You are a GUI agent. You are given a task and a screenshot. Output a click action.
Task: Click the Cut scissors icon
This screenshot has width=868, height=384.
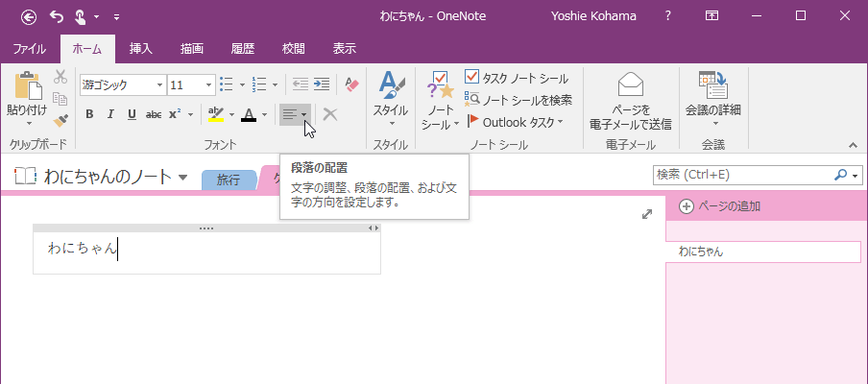[x=60, y=77]
